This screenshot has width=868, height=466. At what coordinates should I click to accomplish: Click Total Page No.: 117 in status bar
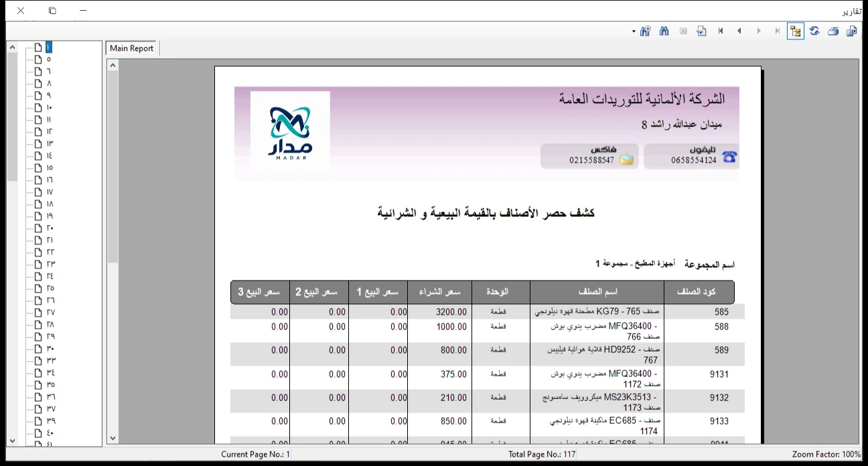pos(541,455)
